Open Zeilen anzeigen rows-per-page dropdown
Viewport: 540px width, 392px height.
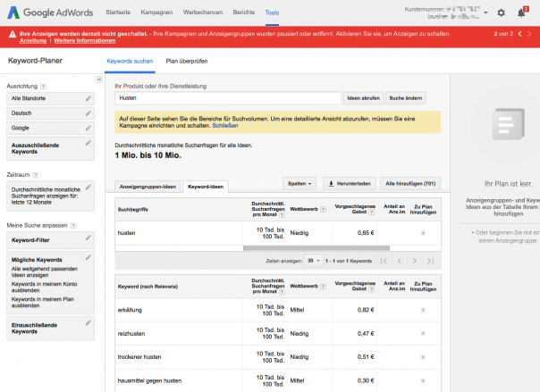pos(314,261)
